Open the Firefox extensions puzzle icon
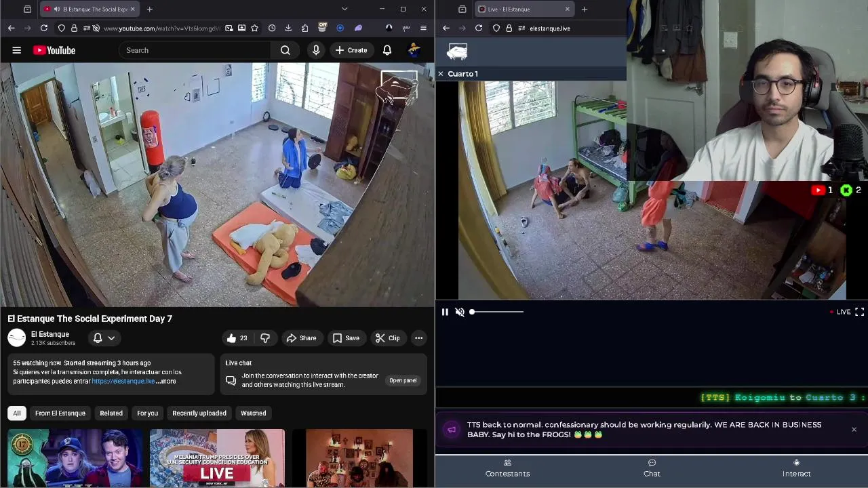 click(305, 28)
